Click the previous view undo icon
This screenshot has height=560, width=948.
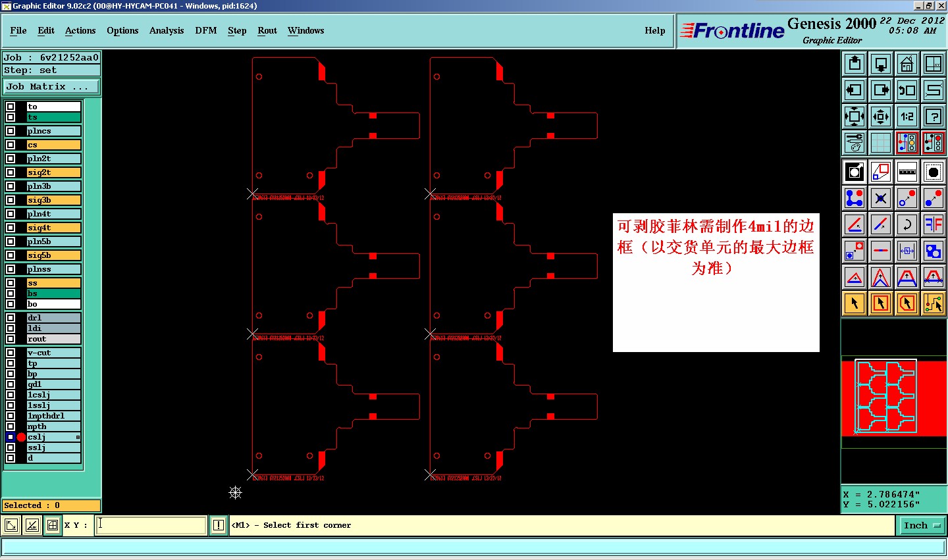click(907, 90)
